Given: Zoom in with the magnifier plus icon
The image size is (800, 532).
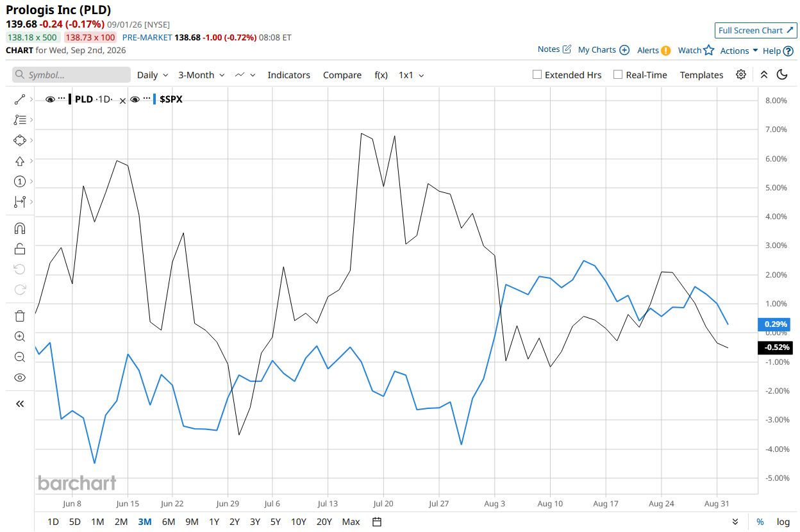Looking at the screenshot, I should point(20,337).
